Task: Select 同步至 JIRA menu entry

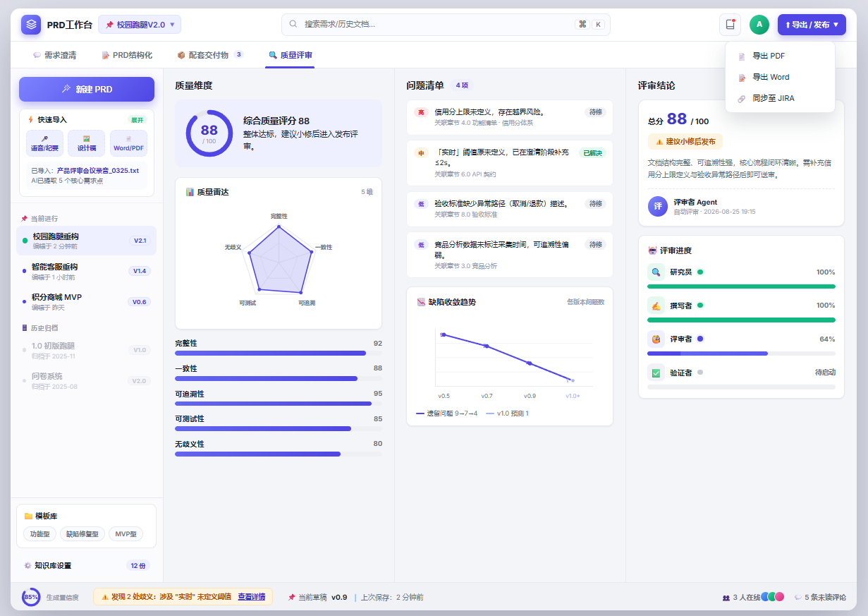Action: 780,99
